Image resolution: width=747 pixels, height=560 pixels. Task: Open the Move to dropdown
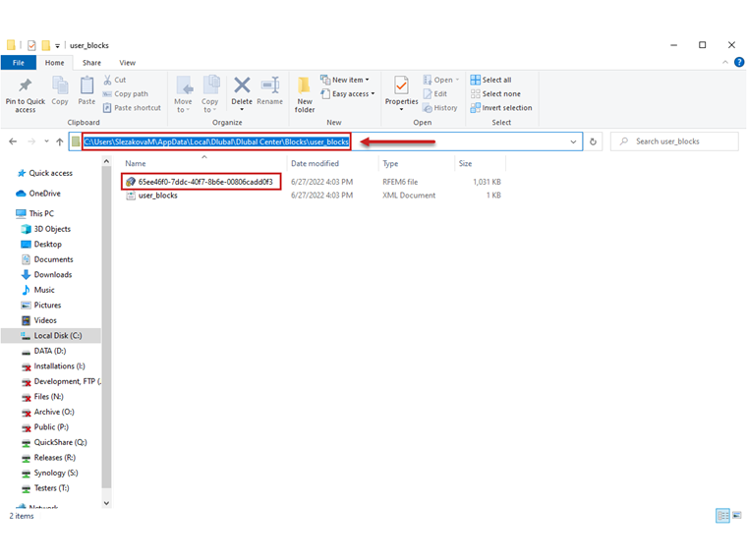click(183, 94)
